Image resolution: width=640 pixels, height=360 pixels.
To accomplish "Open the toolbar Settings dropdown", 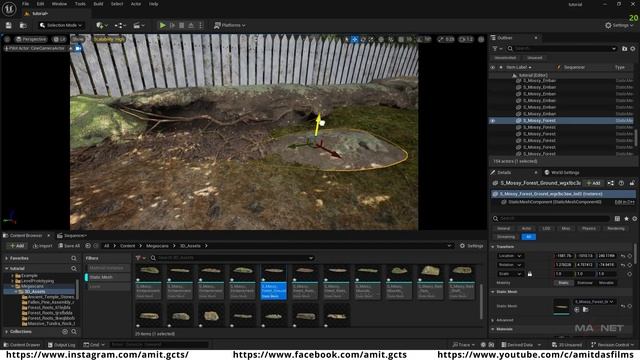I will tap(619, 25).
